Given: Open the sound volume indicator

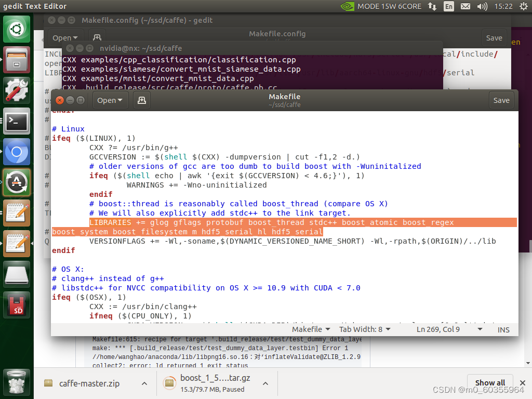Looking at the screenshot, I should tap(482, 6).
